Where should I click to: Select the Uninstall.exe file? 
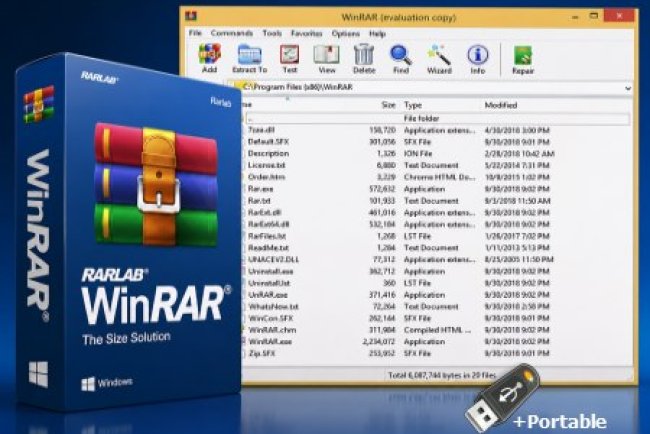click(271, 272)
